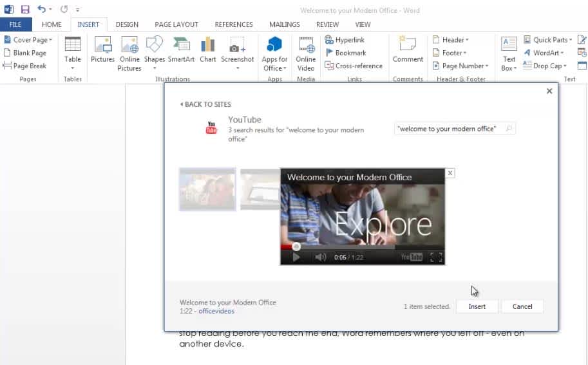Click the video title in the player
The height and width of the screenshot is (365, 588).
[350, 177]
